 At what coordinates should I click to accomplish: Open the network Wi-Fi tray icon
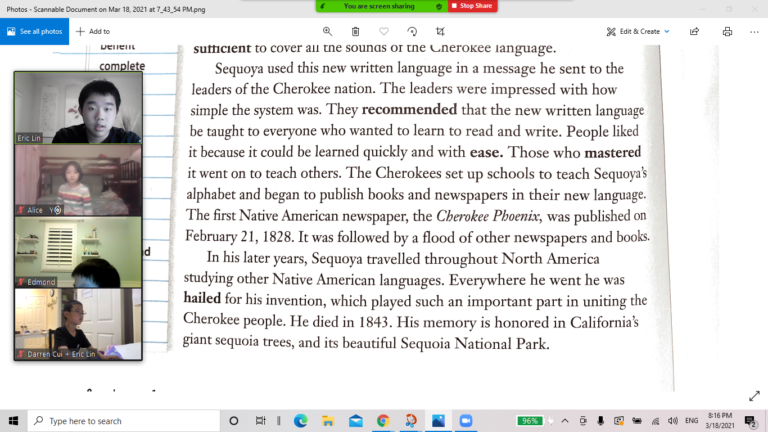[655, 421]
